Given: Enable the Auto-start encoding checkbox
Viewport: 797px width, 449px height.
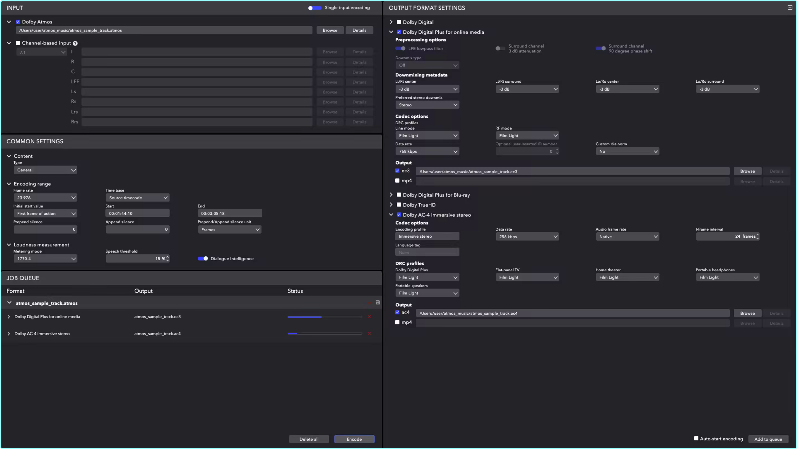Looking at the screenshot, I should point(696,438).
